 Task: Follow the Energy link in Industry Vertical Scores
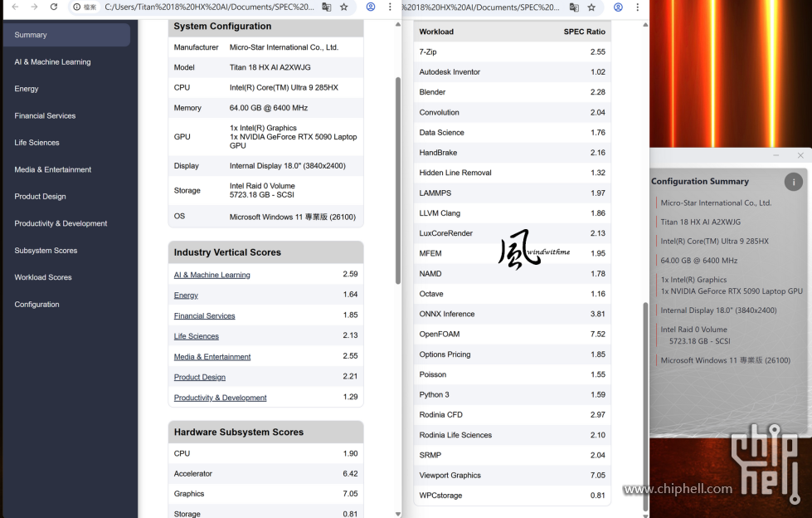pyautogui.click(x=186, y=295)
